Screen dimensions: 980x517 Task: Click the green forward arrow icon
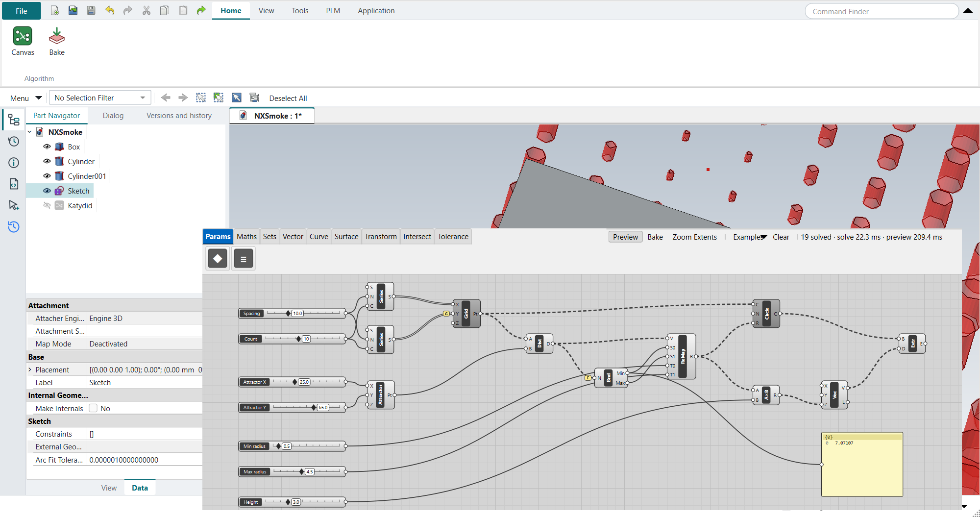tap(201, 10)
